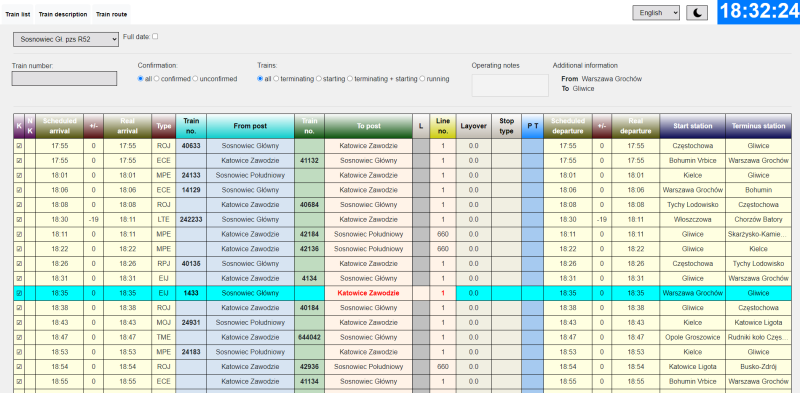Image resolution: width=800 pixels, height=393 pixels.
Task: Click the Real arrival column header
Action: [x=128, y=126]
